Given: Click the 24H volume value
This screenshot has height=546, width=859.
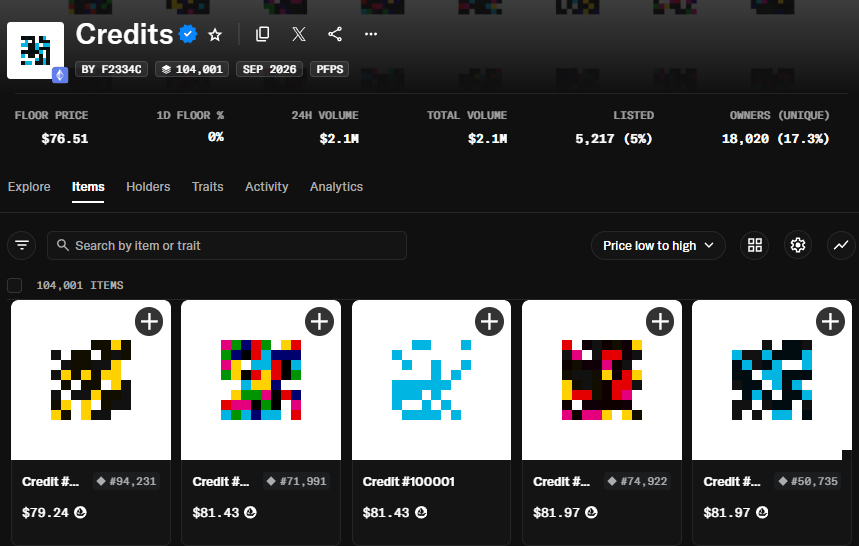Looking at the screenshot, I should click(x=339, y=139).
